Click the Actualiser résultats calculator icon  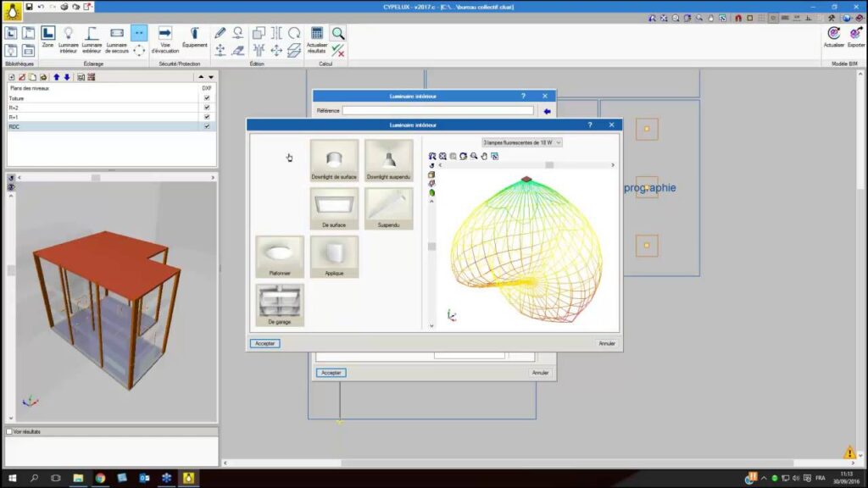tap(317, 38)
